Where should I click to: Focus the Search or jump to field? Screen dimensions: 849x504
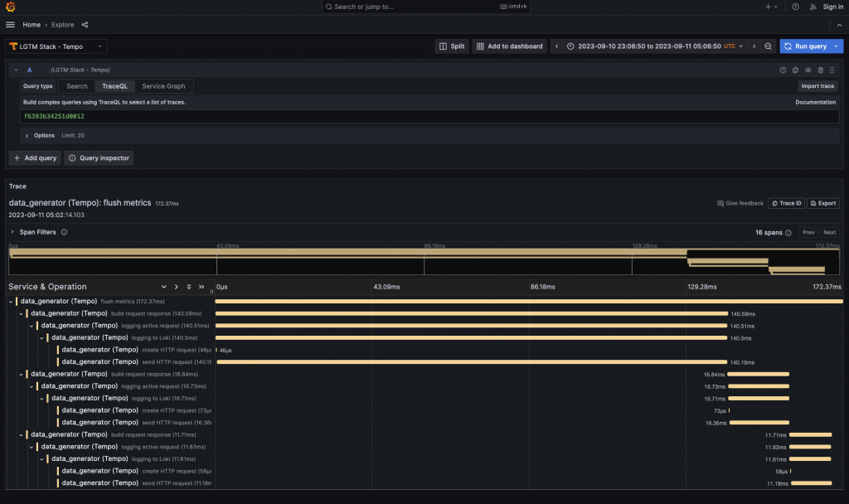point(425,7)
